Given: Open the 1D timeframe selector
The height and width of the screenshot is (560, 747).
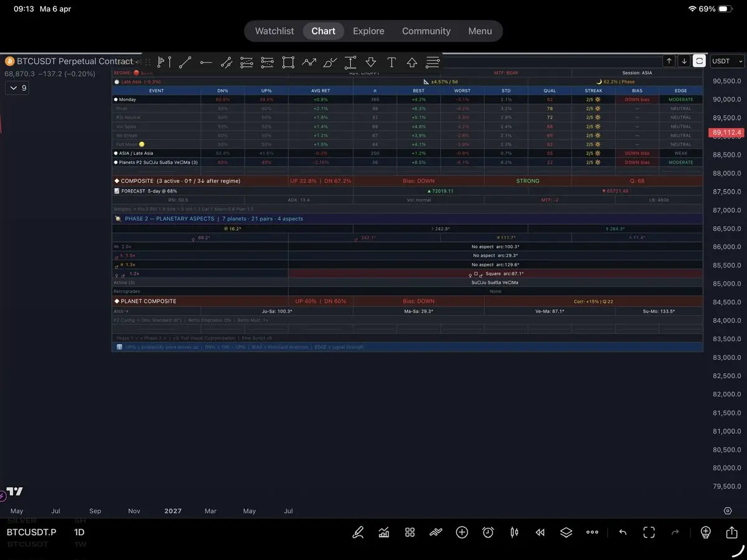Looking at the screenshot, I should [80, 532].
